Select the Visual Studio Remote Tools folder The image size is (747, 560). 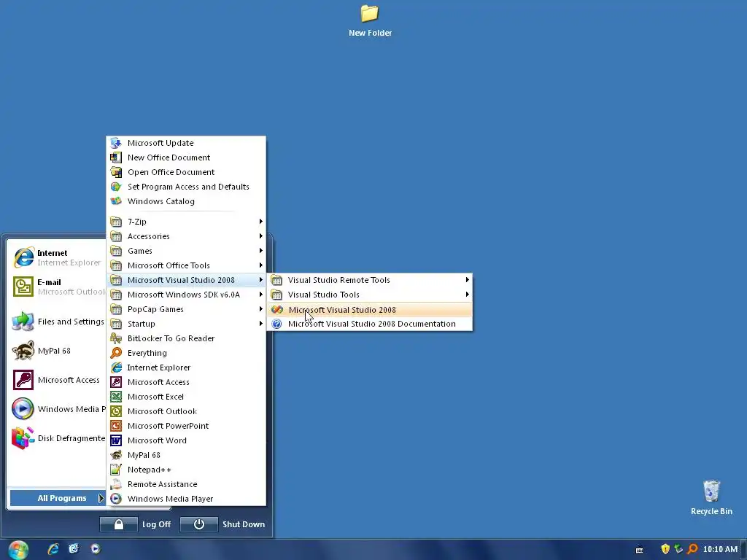(370, 280)
